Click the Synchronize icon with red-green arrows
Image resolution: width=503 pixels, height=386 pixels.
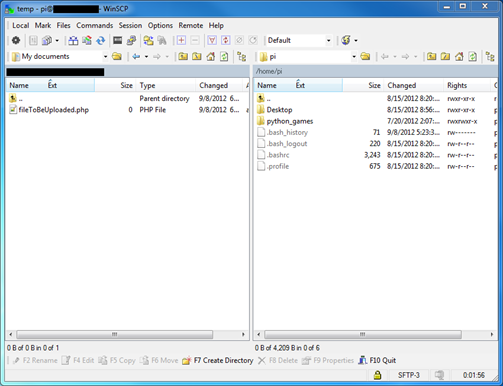(x=87, y=40)
